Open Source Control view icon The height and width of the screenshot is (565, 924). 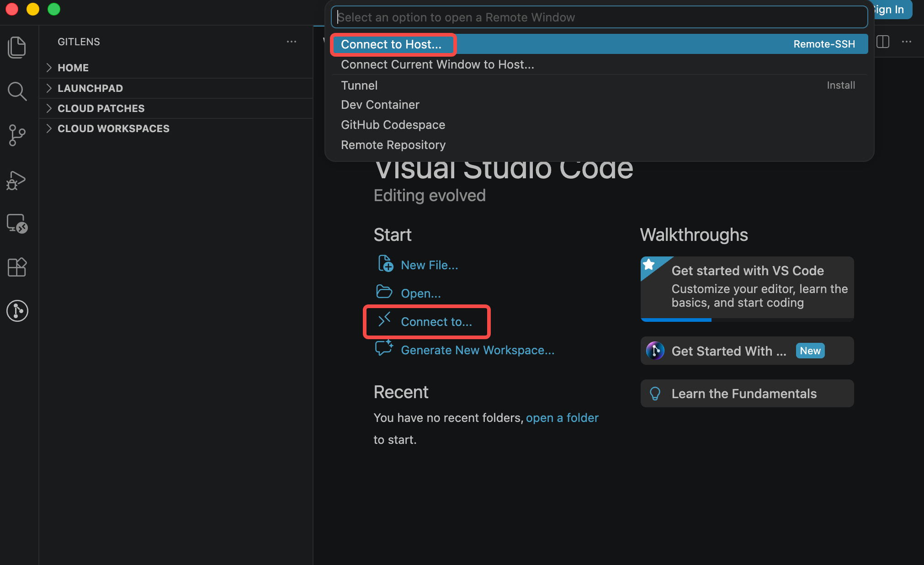pyautogui.click(x=17, y=135)
